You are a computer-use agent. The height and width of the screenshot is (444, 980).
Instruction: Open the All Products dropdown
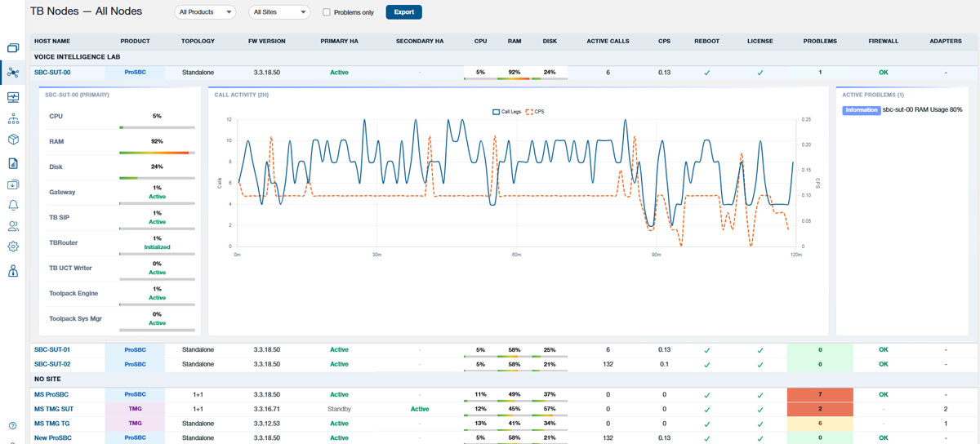205,12
